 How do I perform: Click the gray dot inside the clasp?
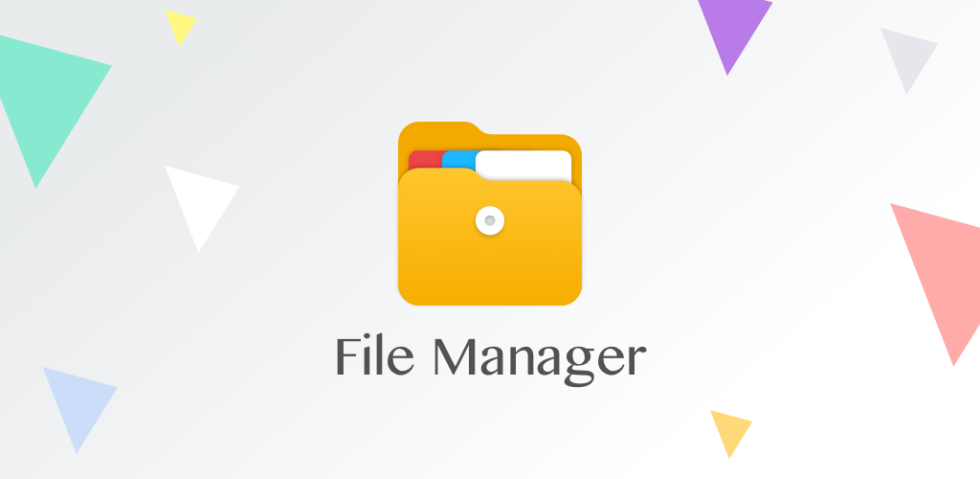click(490, 220)
